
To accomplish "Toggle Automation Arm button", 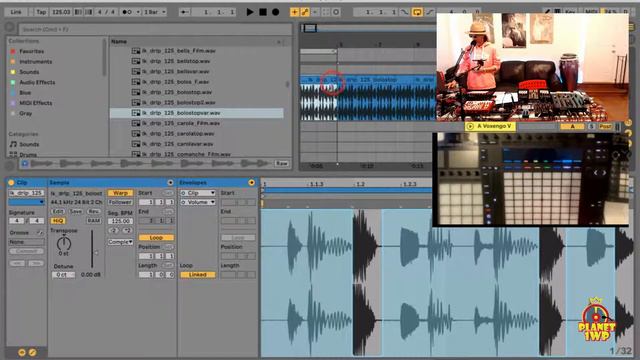I will point(304,12).
